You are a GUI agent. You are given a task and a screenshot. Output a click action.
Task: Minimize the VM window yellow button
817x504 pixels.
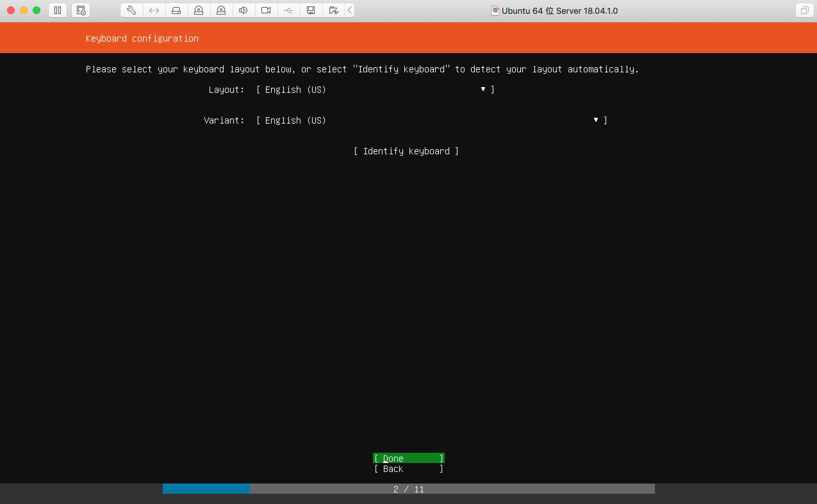click(x=24, y=10)
